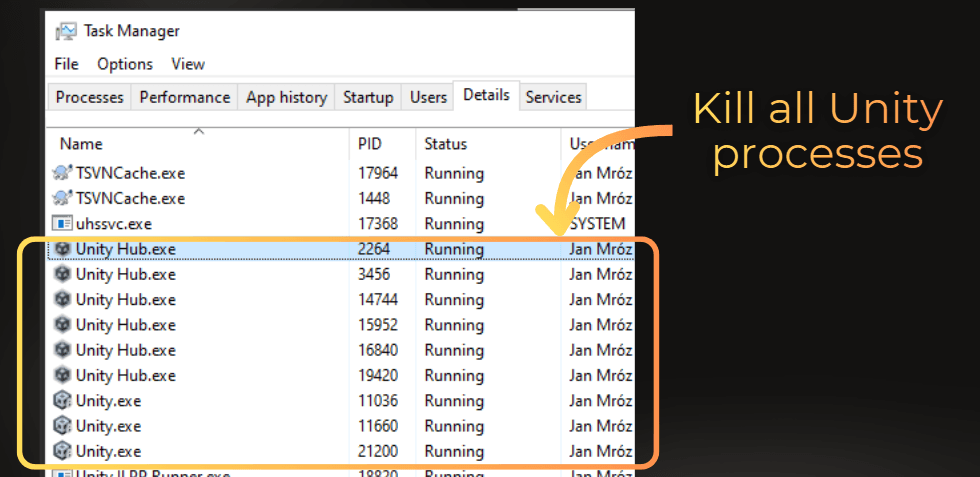This screenshot has width=980, height=477.
Task: Select the Details tab
Action: point(486,95)
